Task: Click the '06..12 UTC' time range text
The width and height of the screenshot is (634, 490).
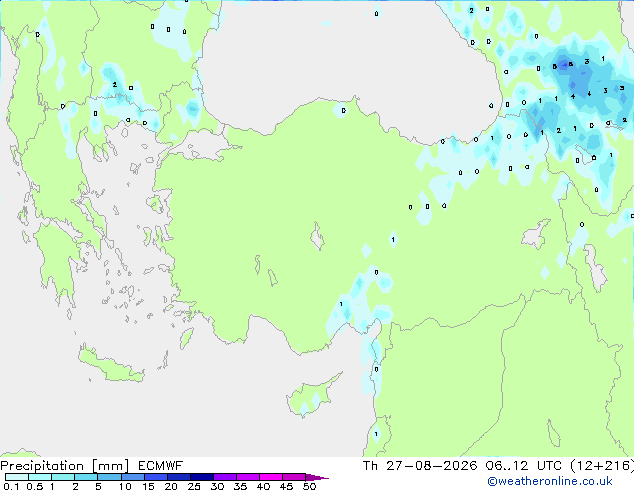Action: click(x=524, y=466)
